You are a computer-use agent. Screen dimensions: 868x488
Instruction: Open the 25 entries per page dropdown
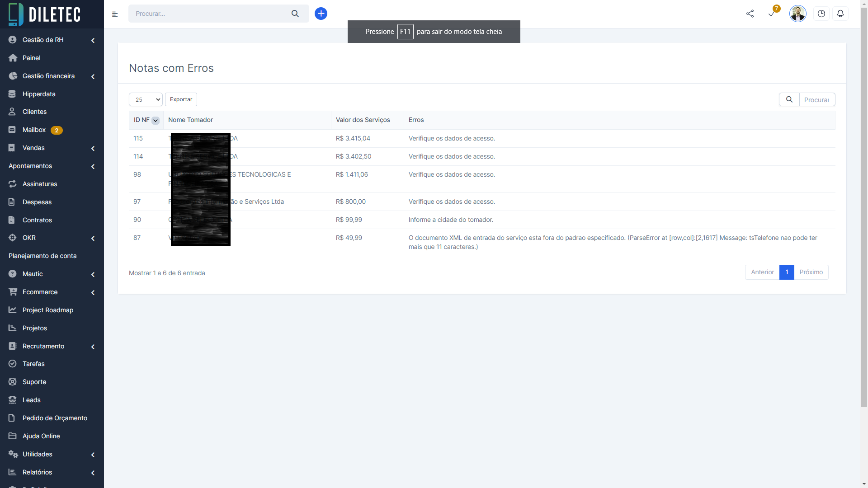(146, 99)
